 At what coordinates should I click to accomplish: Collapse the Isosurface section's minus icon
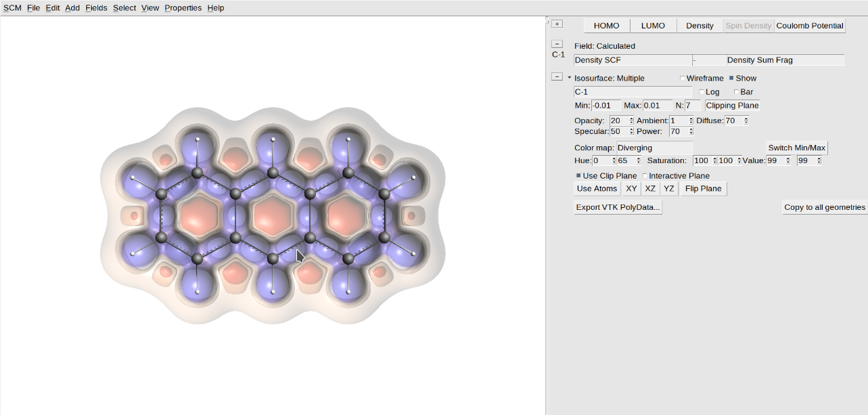point(556,77)
